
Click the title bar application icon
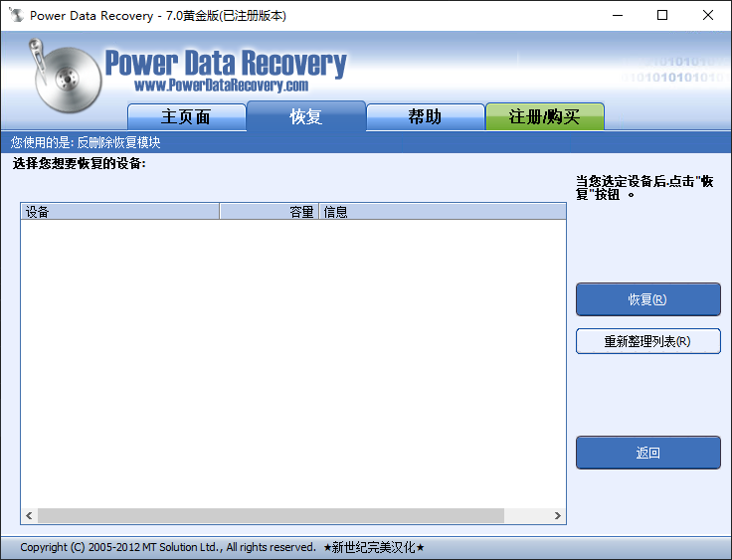pos(15,16)
